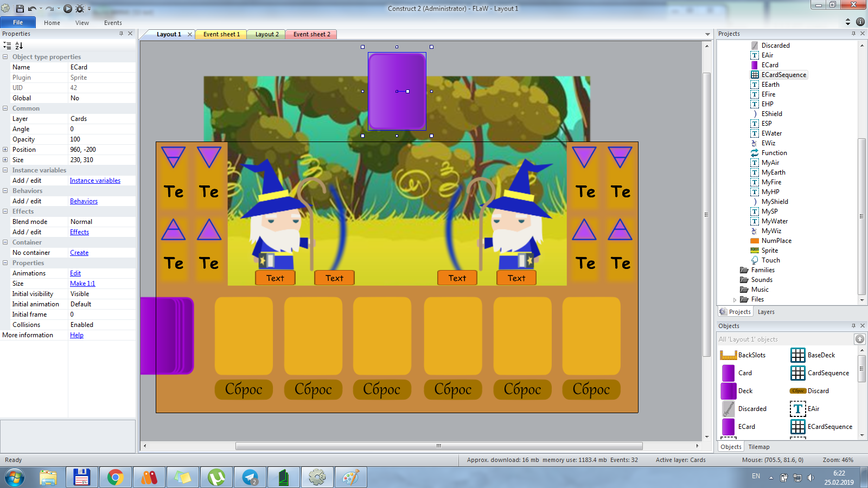The width and height of the screenshot is (868, 488).
Task: Expand the Files folder in Projects tree
Action: click(x=735, y=299)
